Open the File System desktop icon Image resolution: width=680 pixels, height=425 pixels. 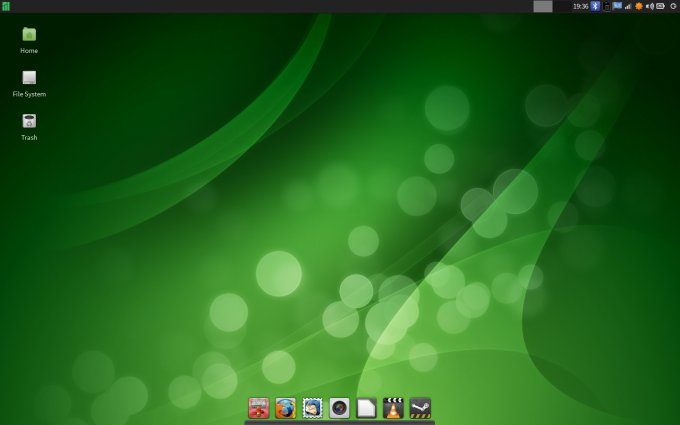click(29, 78)
